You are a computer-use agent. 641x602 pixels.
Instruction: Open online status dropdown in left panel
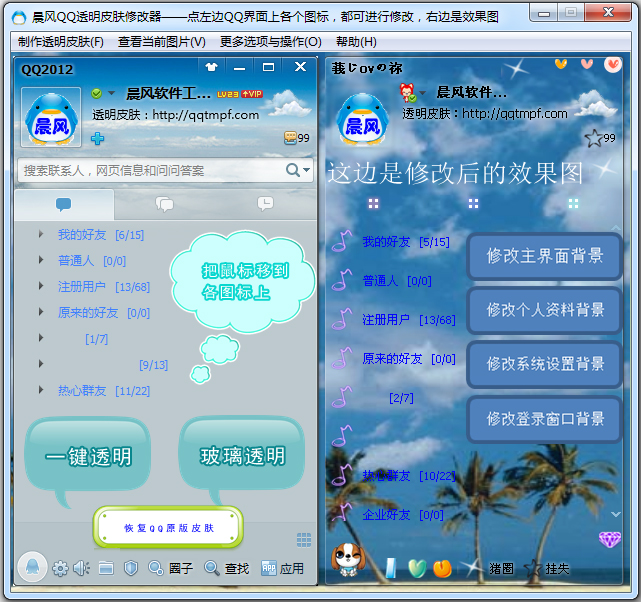103,93
